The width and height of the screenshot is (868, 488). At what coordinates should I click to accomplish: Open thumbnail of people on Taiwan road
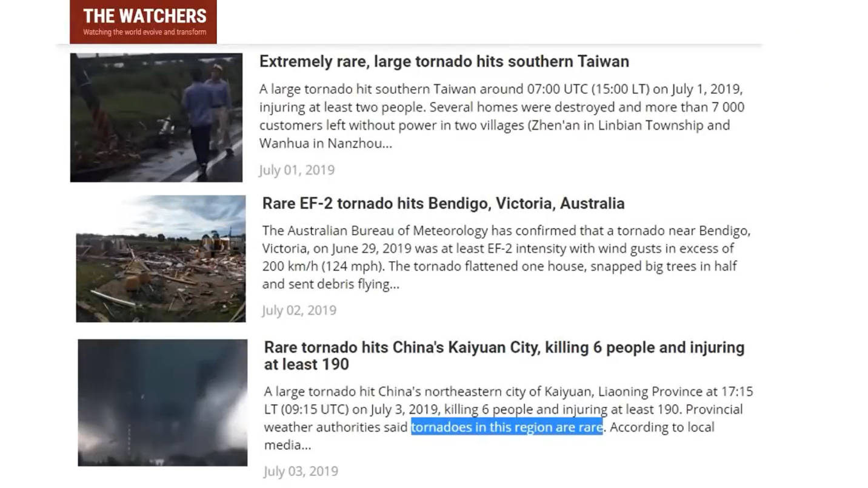point(156,118)
